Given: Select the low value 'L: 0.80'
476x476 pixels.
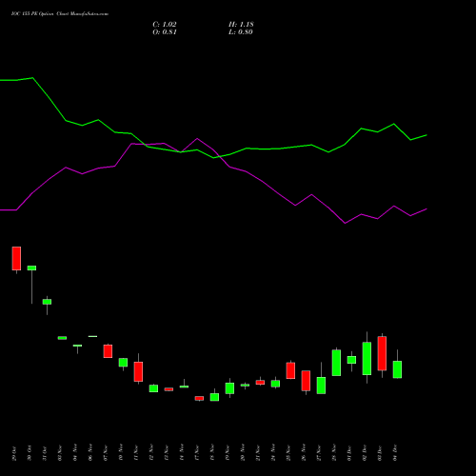Looking at the screenshot, I should [x=241, y=32].
